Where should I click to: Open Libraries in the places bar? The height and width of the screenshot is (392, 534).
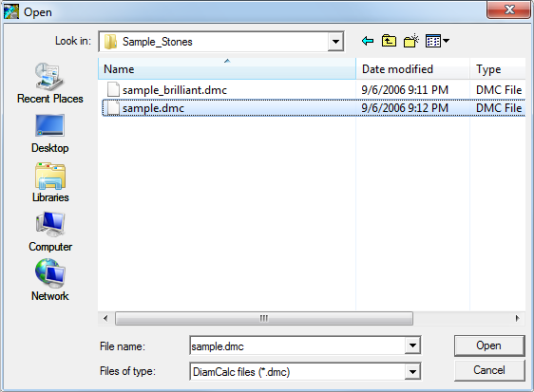[x=50, y=183]
